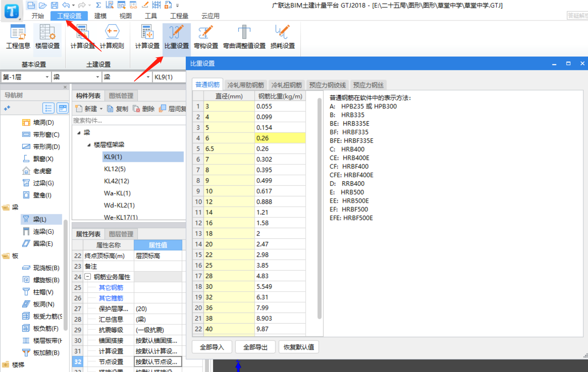Screen dimensions: 588x372
Task: Select 圈梁(E) in navigation tree
Action: pos(38,244)
